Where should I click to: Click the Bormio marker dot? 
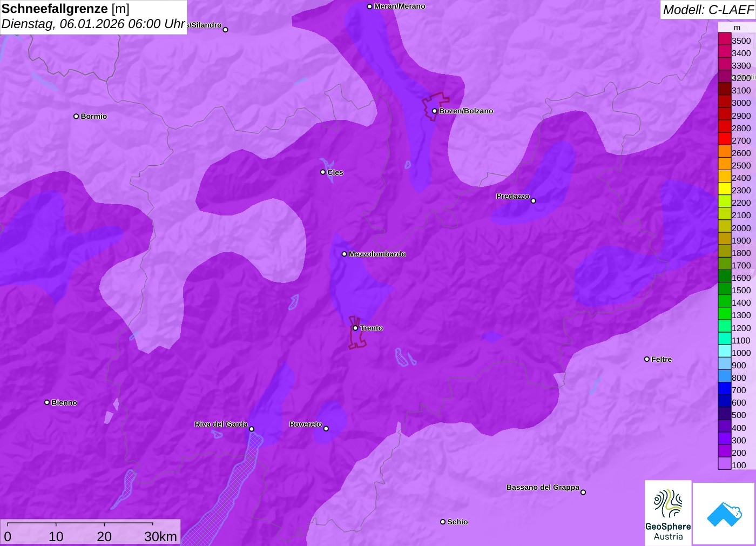[x=76, y=116]
